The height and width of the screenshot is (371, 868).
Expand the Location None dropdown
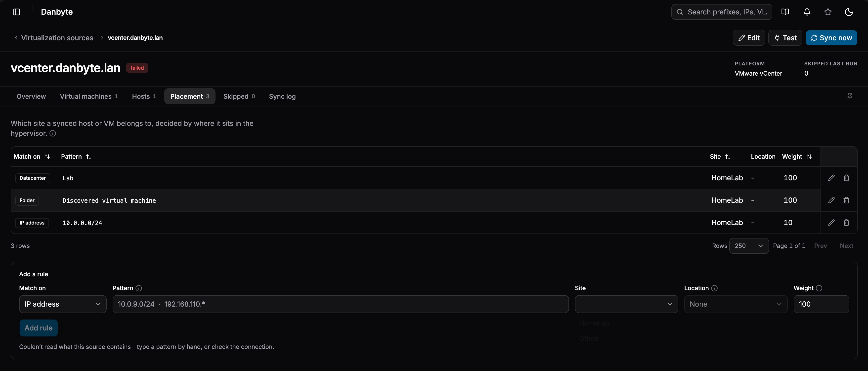(x=736, y=304)
